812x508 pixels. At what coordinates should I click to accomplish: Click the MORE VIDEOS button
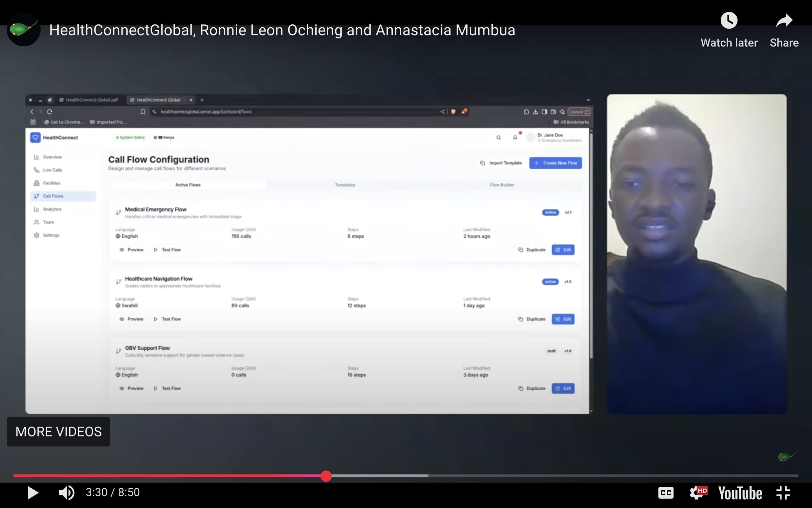pyautogui.click(x=58, y=432)
